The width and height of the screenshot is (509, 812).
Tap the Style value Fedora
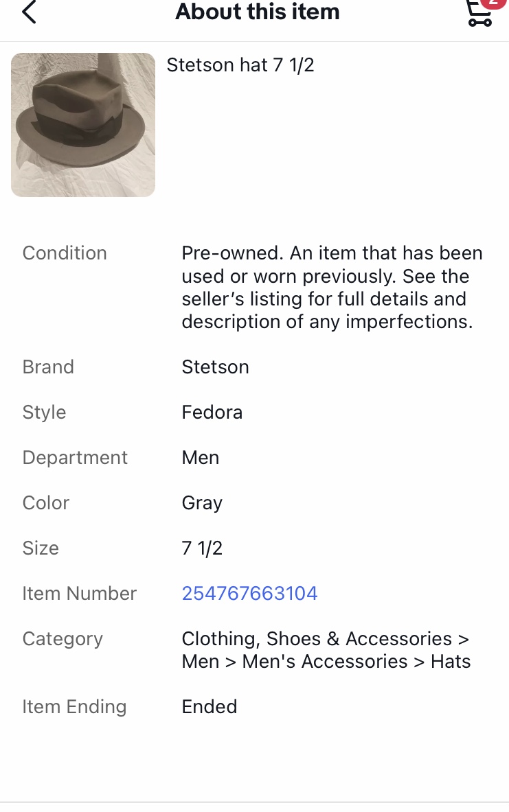[x=212, y=413]
